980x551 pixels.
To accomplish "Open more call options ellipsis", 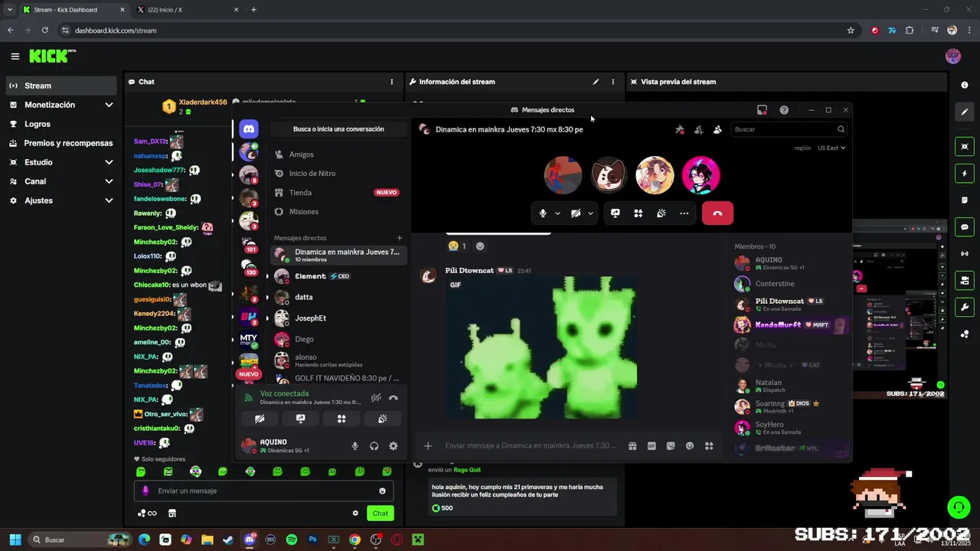I will coord(684,214).
